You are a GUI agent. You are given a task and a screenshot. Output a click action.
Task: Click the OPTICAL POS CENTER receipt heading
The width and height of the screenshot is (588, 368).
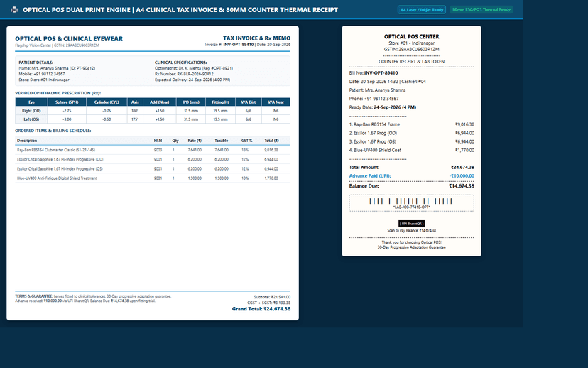pyautogui.click(x=411, y=36)
